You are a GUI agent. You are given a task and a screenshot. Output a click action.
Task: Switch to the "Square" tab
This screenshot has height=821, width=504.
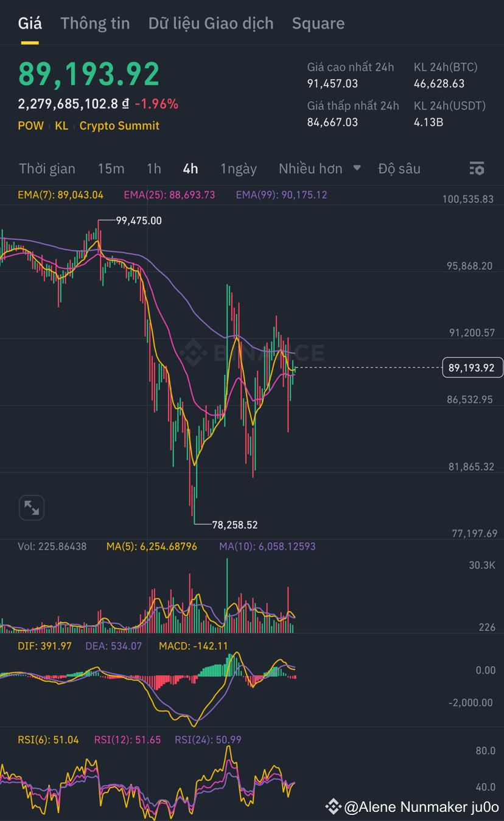click(318, 23)
